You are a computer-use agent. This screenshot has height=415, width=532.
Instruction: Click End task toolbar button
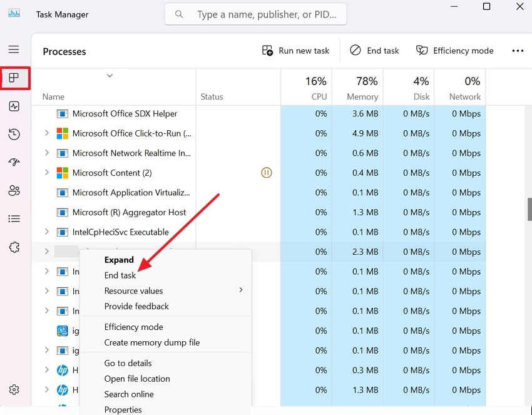click(x=374, y=51)
